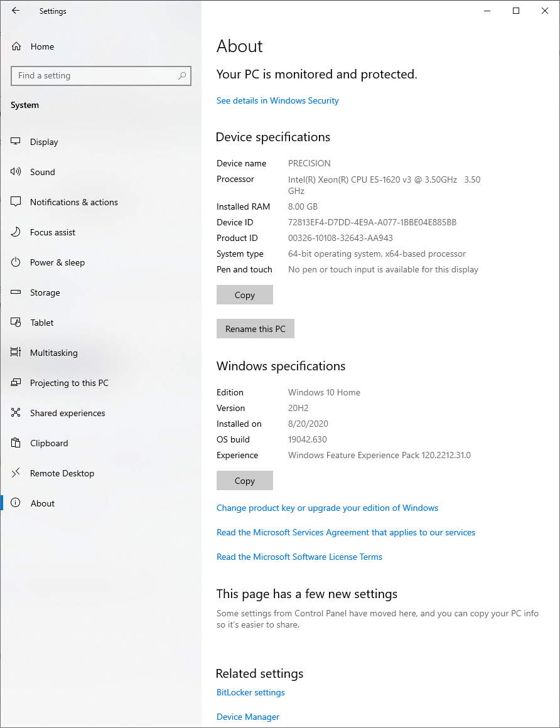Select the Power & sleep icon
This screenshot has width=560, height=728.
(15, 262)
